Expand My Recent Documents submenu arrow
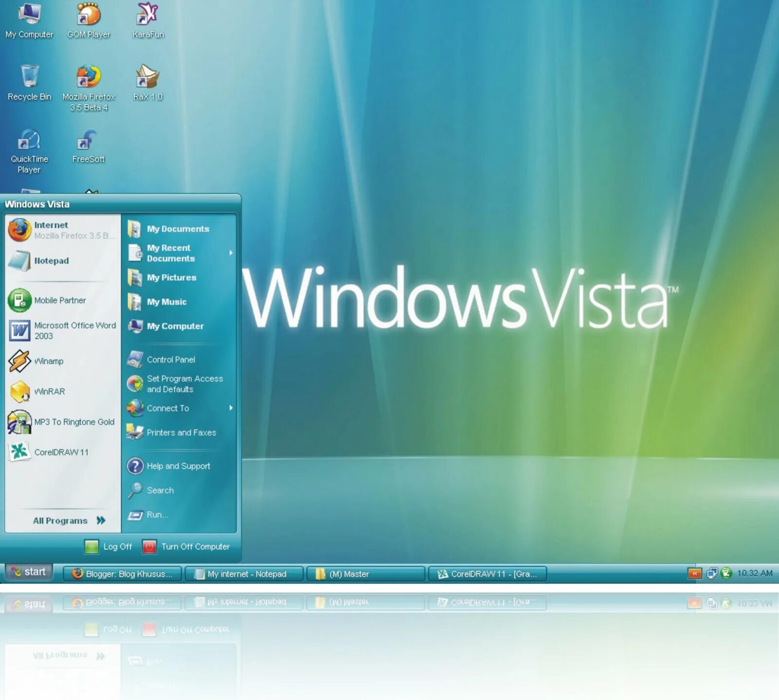This screenshot has height=700, width=779. 231,253
